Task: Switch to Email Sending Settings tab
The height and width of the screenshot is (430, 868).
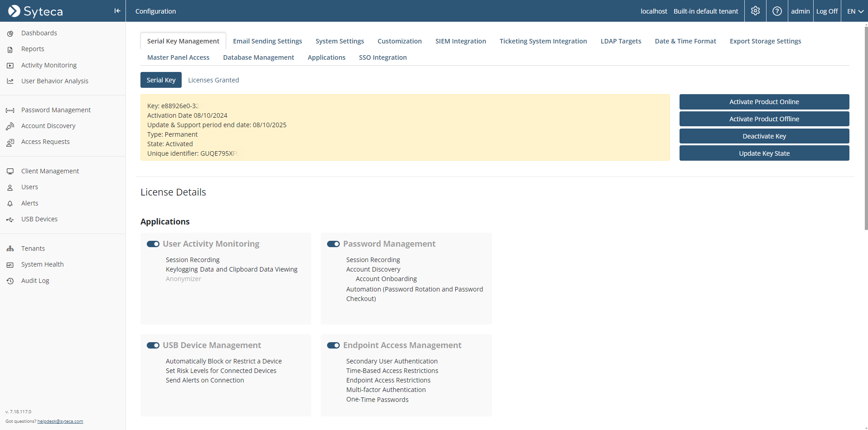Action: (x=267, y=41)
